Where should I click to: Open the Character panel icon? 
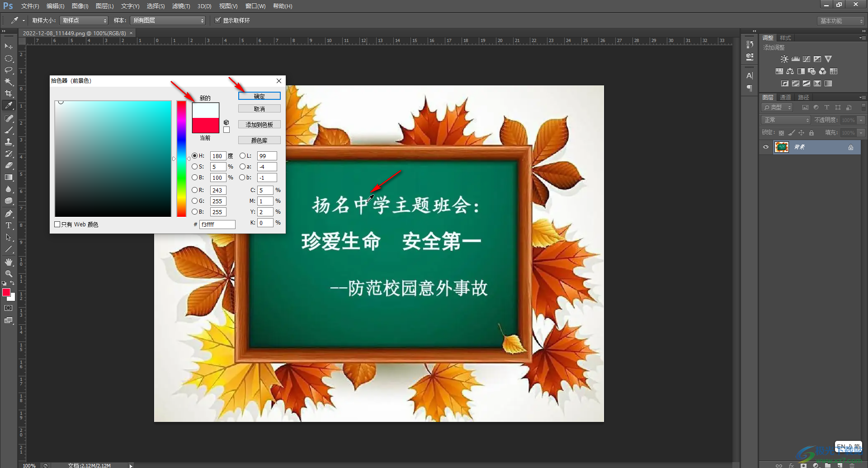pos(750,76)
